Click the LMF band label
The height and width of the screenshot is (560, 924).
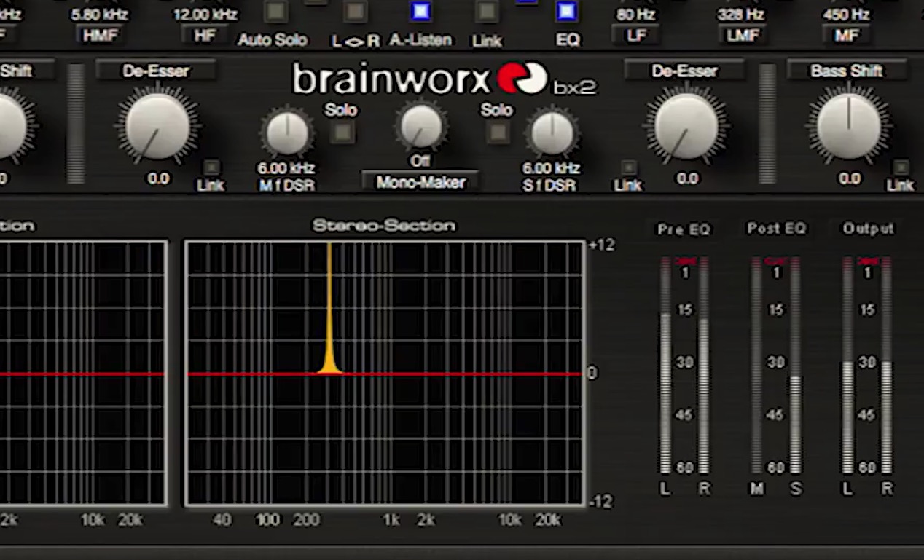pos(743,34)
